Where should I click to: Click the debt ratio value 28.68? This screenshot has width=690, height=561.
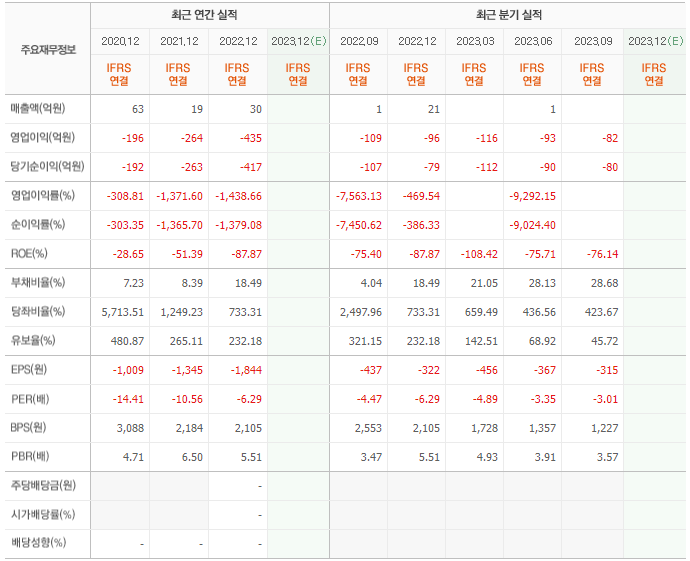[x=605, y=283]
